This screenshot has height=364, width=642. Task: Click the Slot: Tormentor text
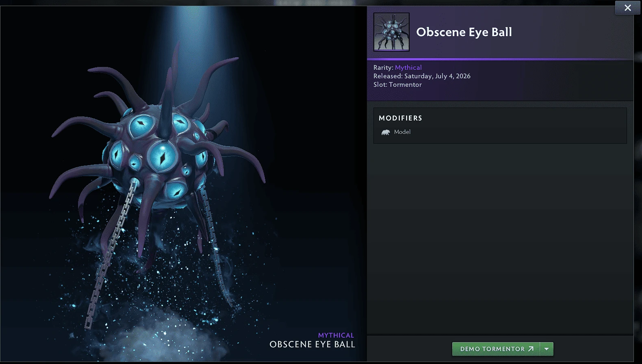point(397,84)
